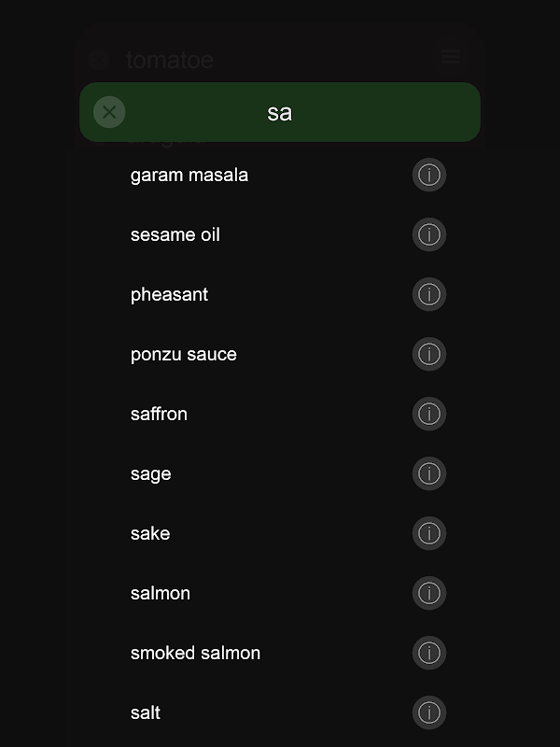View sake info icon
560x747 pixels.
pos(429,533)
